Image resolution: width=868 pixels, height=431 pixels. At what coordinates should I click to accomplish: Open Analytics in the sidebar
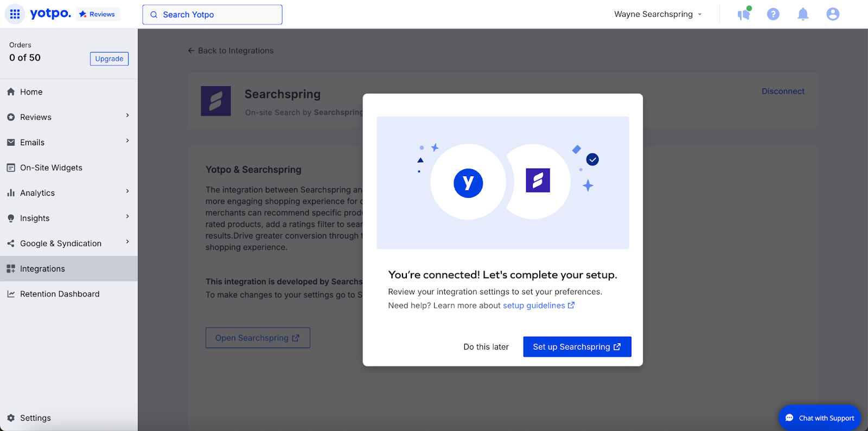pos(69,193)
